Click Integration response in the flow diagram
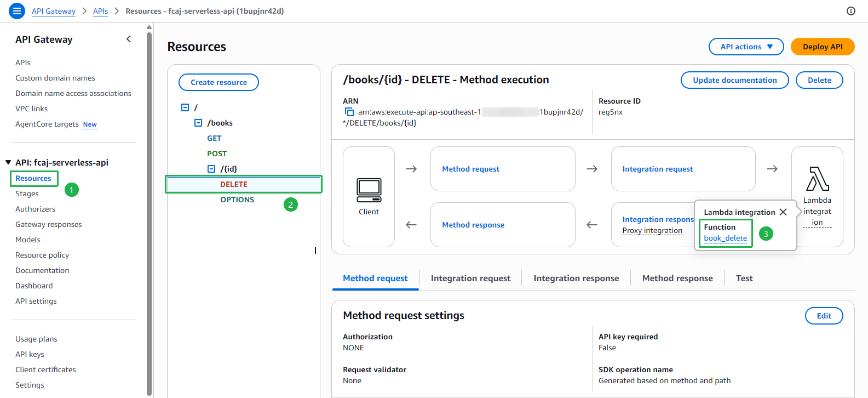 [658, 219]
